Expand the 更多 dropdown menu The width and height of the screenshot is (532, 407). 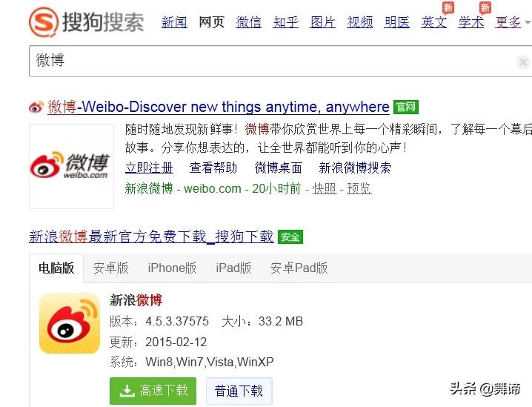coord(512,22)
